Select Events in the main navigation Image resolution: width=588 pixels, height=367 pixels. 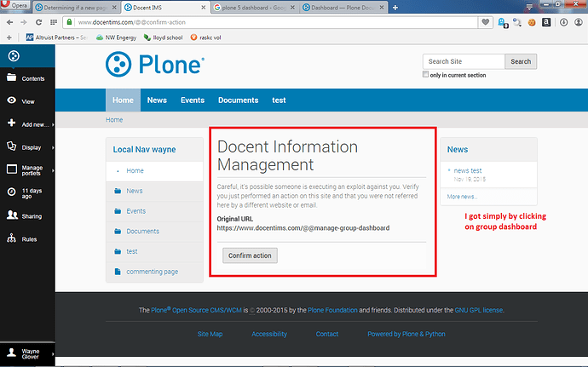(x=193, y=100)
